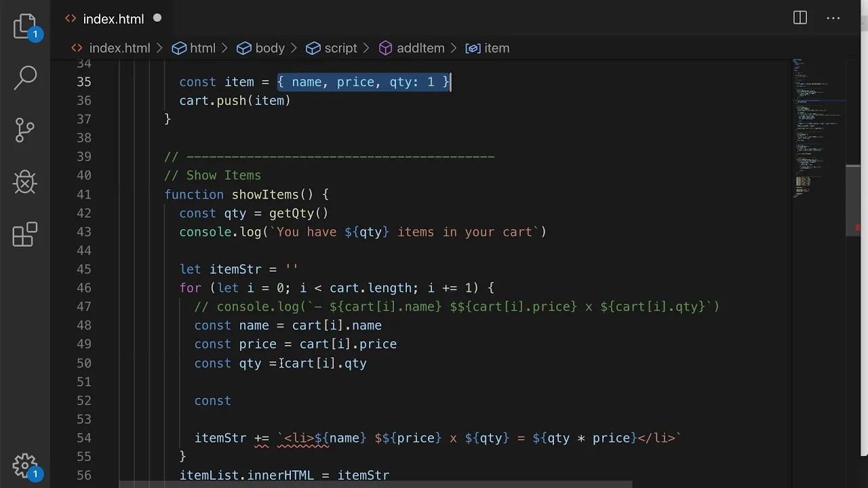Click 'itemList.innerHTML' on line 56
Image resolution: width=868 pixels, height=488 pixels.
(x=246, y=476)
